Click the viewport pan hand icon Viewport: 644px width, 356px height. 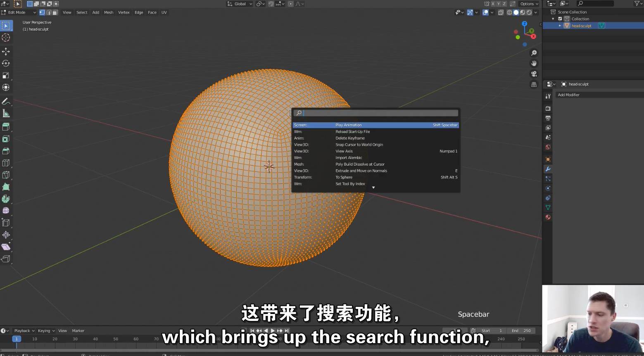tap(534, 63)
